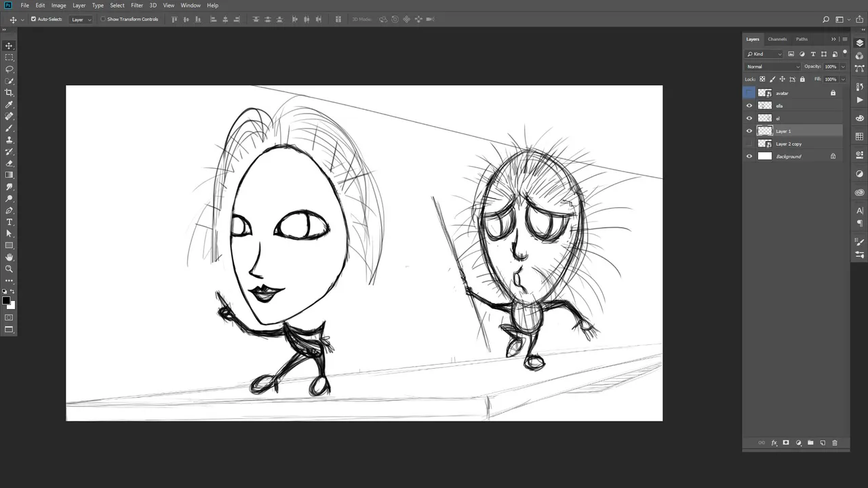Collapse the Layers panel double-arrow
Viewport: 868px width, 488px height.
[x=834, y=39]
